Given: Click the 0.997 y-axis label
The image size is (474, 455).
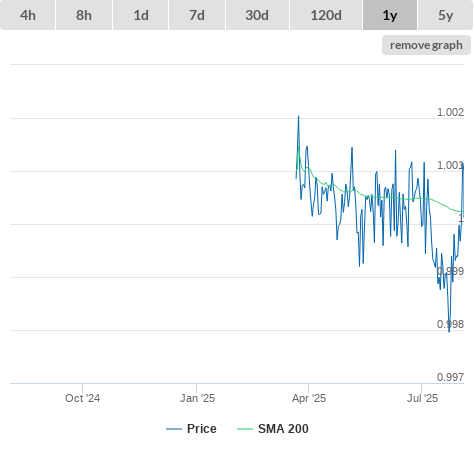Looking at the screenshot, I should [450, 377].
